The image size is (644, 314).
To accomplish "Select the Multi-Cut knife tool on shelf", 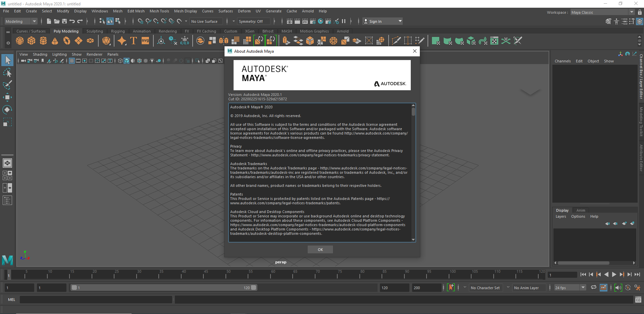I will pos(396,41).
